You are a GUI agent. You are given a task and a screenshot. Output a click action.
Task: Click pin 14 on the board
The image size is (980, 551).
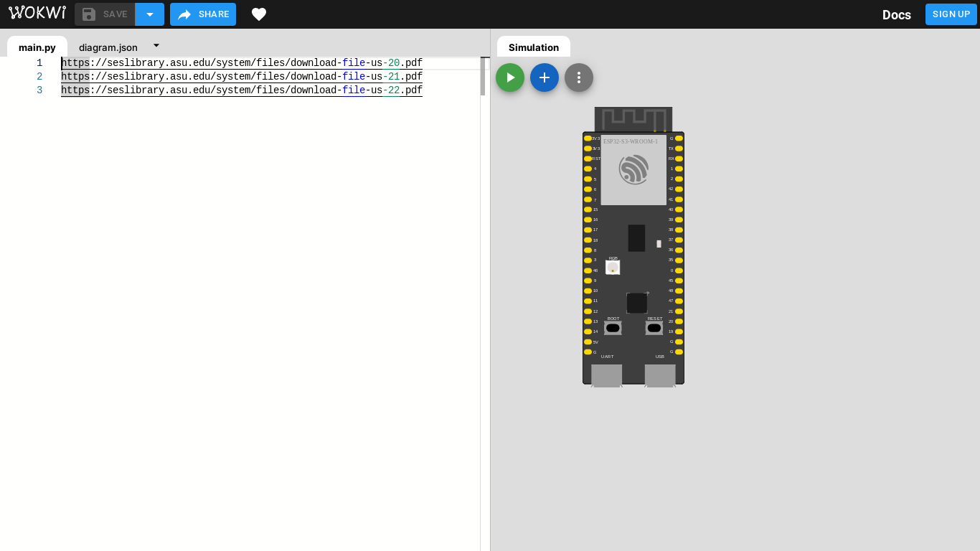pos(588,331)
